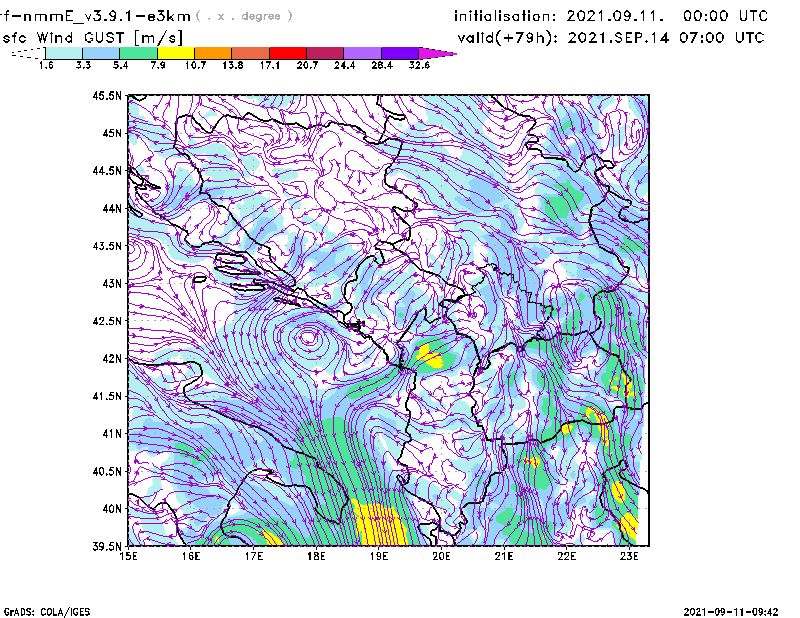Click the 40.5N latitude label
The width and height of the screenshot is (800, 618).
(x=107, y=471)
